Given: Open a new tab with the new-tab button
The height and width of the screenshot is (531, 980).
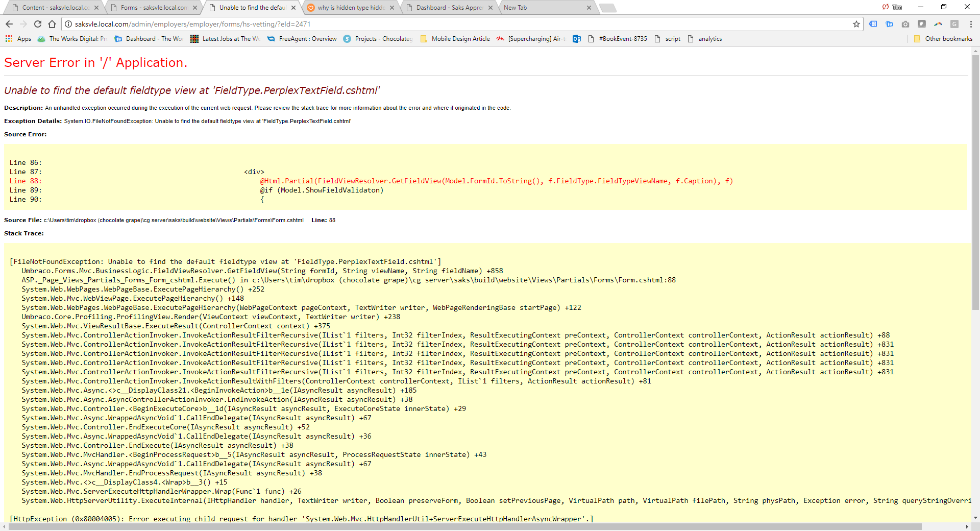Looking at the screenshot, I should coord(607,8).
